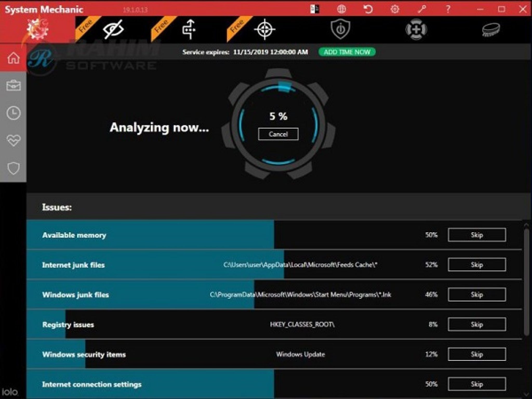Skip the Registry issues scan
Viewport: 532px width, 399px height.
click(x=477, y=324)
